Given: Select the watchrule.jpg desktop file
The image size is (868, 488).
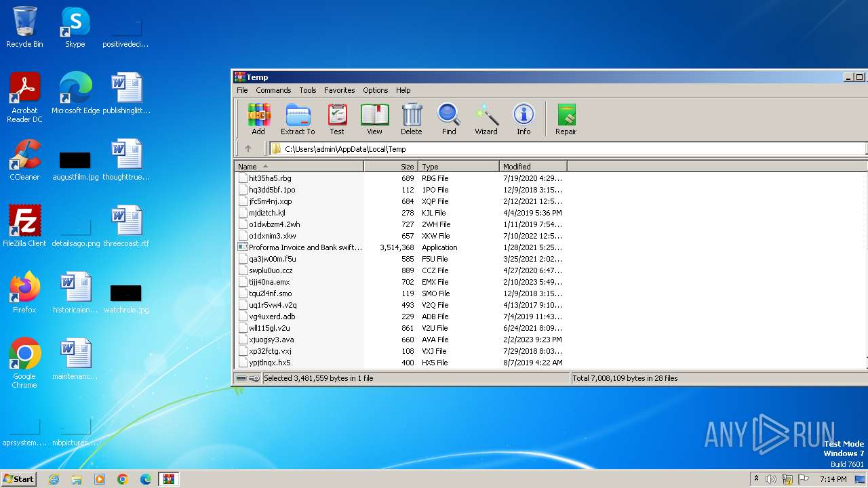Looking at the screenshot, I should point(126,298).
